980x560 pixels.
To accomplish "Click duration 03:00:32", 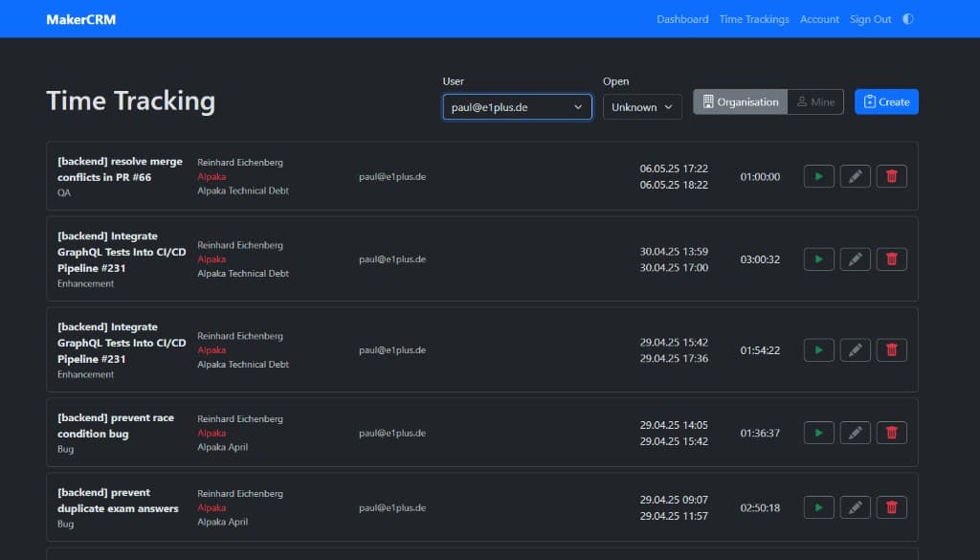I will [760, 259].
